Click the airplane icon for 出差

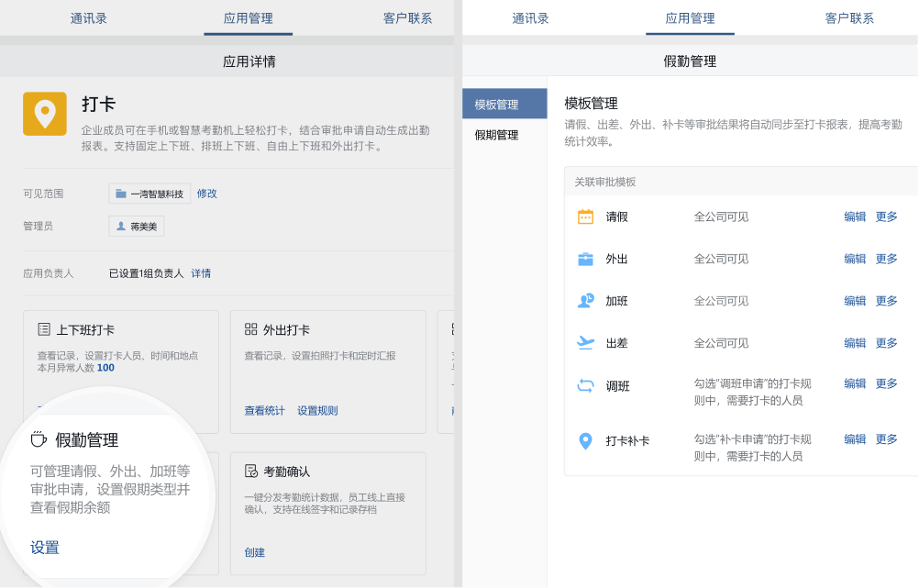pyautogui.click(x=585, y=343)
